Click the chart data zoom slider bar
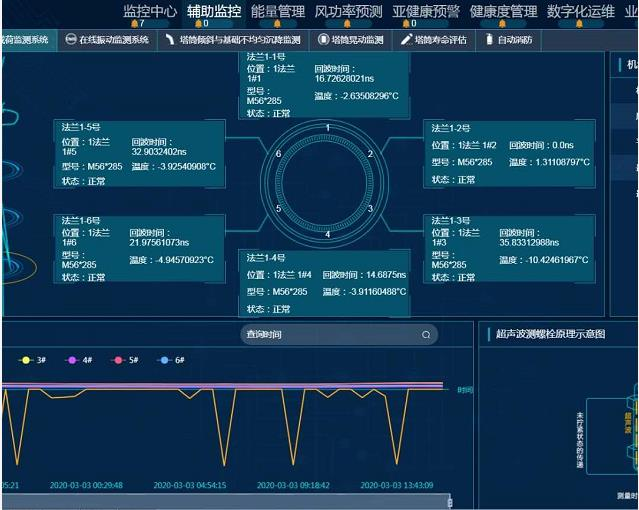 tap(225, 501)
